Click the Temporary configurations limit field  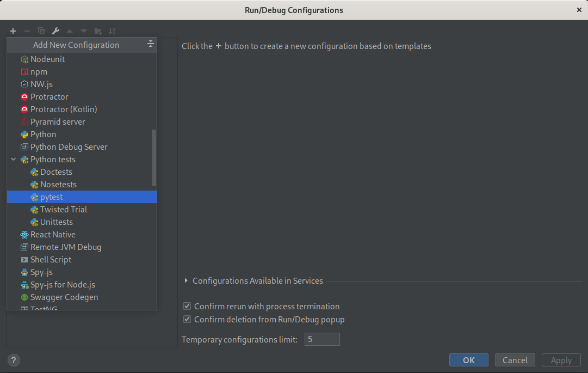pyautogui.click(x=322, y=339)
